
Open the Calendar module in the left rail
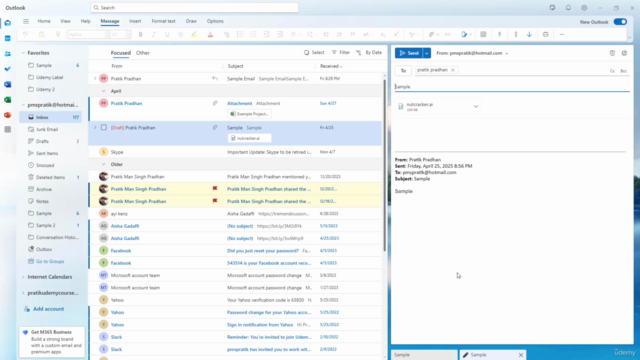tap(8, 38)
